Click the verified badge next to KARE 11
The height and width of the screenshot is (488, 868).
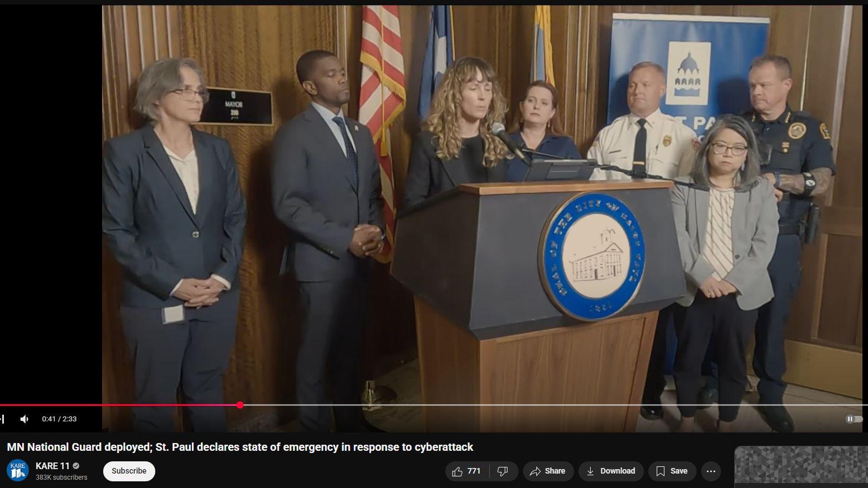tap(76, 466)
